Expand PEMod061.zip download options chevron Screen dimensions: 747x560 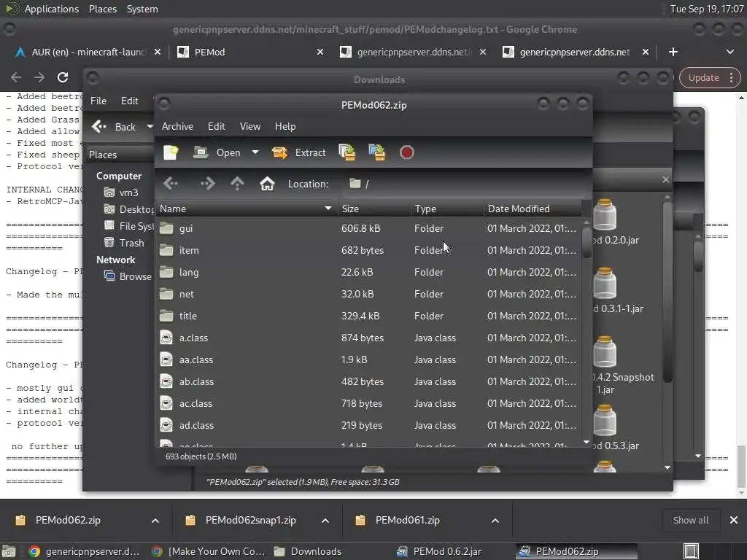point(495,521)
